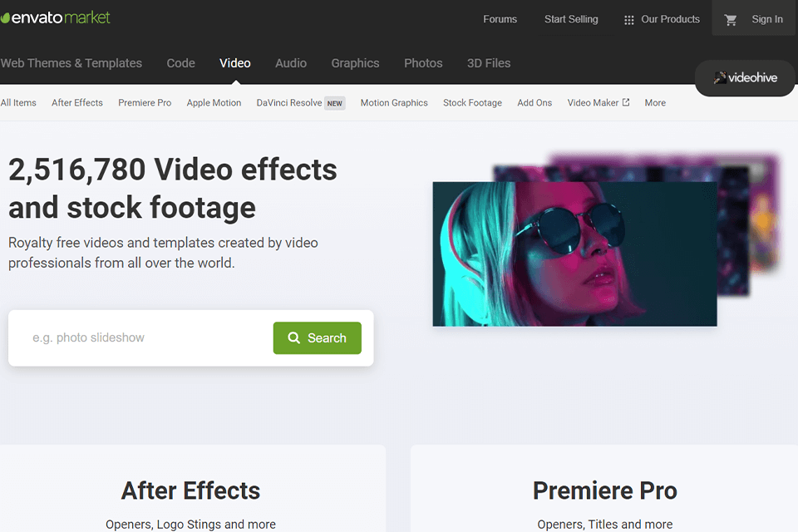Open the Add Ons submenu item
Screen dimensions: 798x532
[x=534, y=103]
